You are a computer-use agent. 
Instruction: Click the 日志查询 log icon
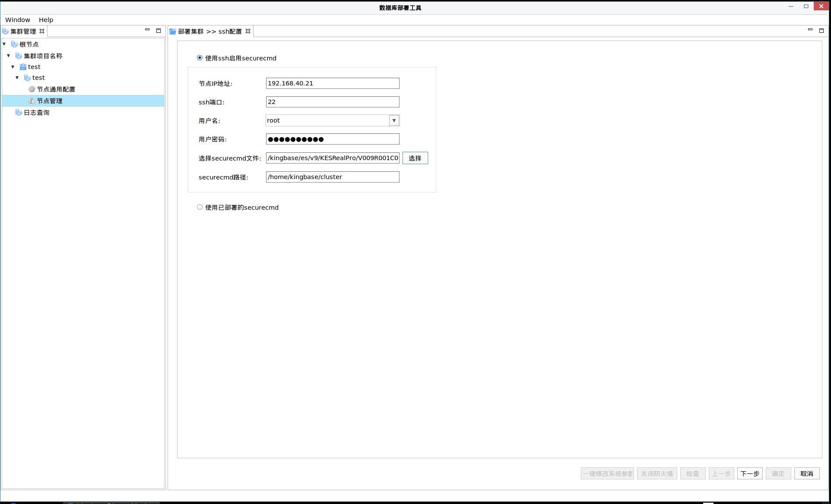pyautogui.click(x=19, y=112)
